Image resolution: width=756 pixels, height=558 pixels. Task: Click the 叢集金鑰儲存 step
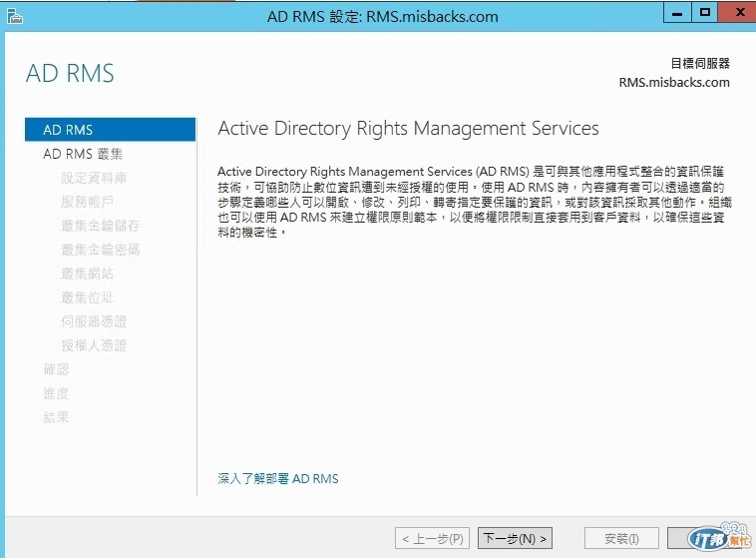101,226
